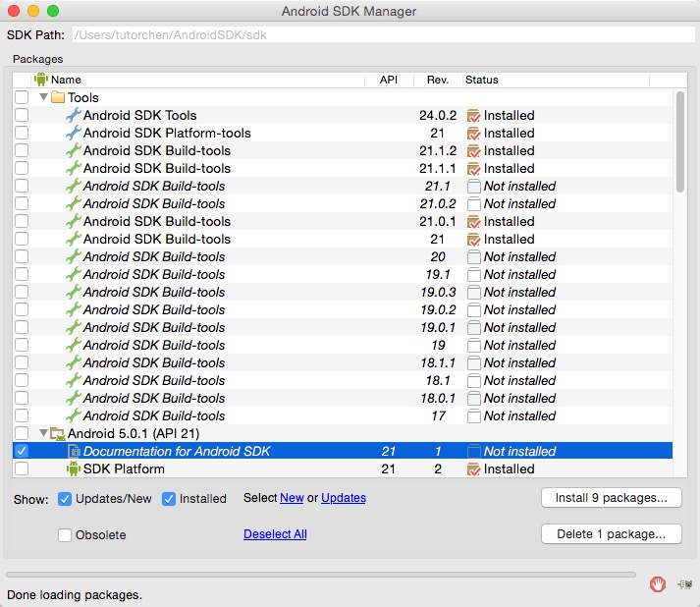Collapse the Tools tree group
The height and width of the screenshot is (607, 700).
pos(43,97)
